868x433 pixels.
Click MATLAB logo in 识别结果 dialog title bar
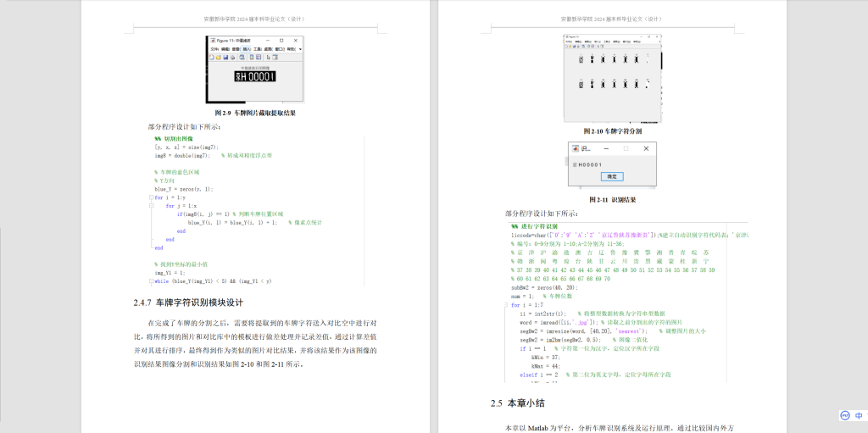point(576,148)
